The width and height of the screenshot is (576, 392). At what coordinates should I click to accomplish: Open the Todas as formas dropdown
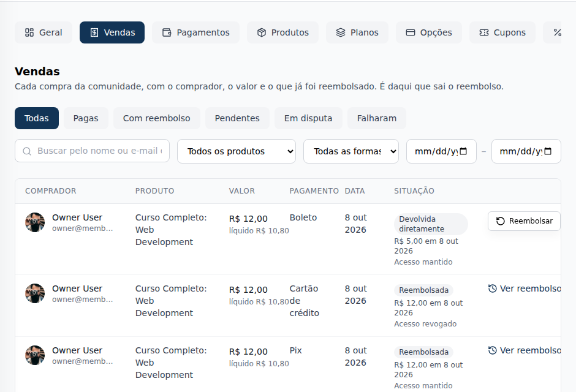(x=351, y=151)
